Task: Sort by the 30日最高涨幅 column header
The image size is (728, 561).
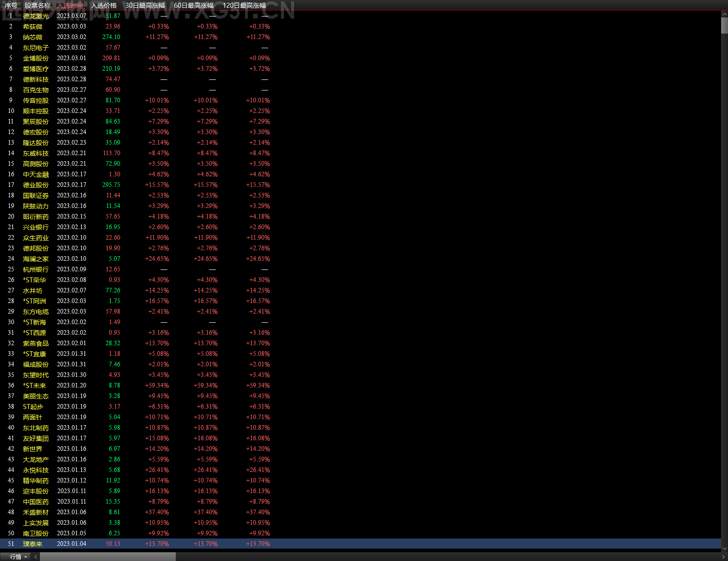Action: [x=145, y=6]
